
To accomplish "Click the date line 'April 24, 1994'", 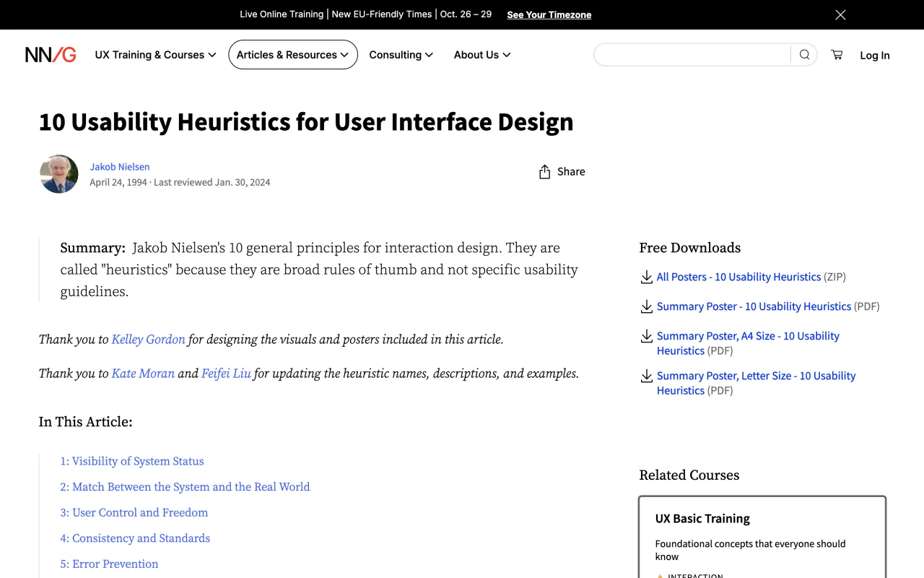I will point(118,183).
